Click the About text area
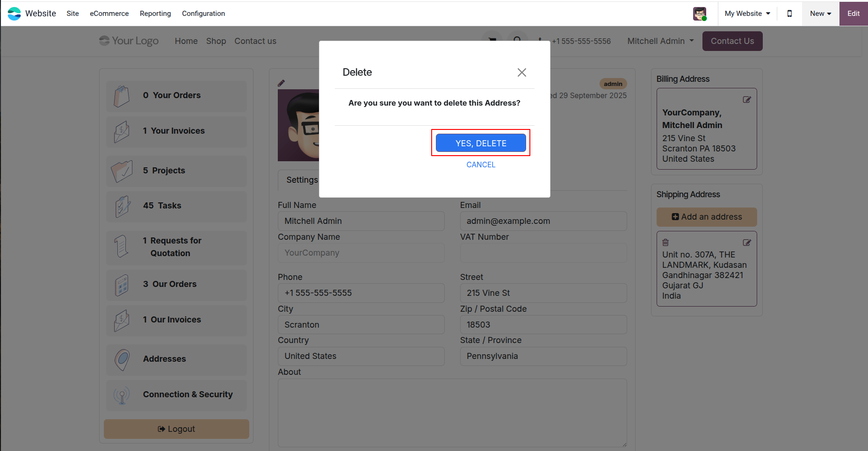Viewport: 868px width, 451px height. (452, 413)
